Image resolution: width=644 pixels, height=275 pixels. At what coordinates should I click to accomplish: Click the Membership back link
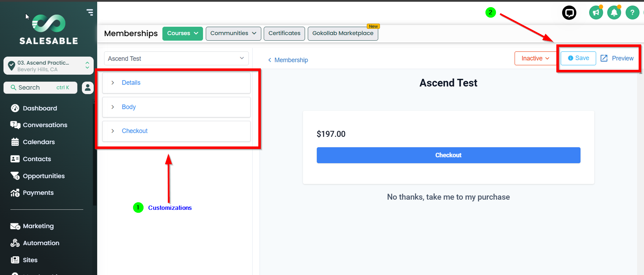(291, 60)
